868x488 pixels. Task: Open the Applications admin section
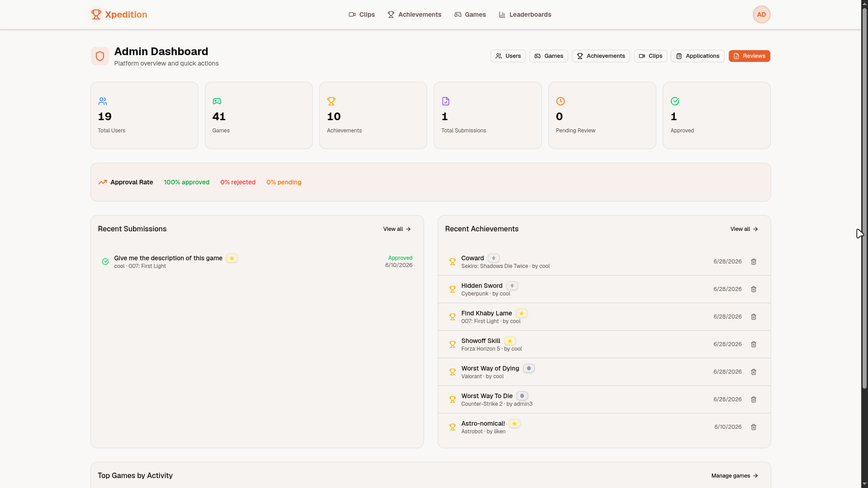[698, 56]
